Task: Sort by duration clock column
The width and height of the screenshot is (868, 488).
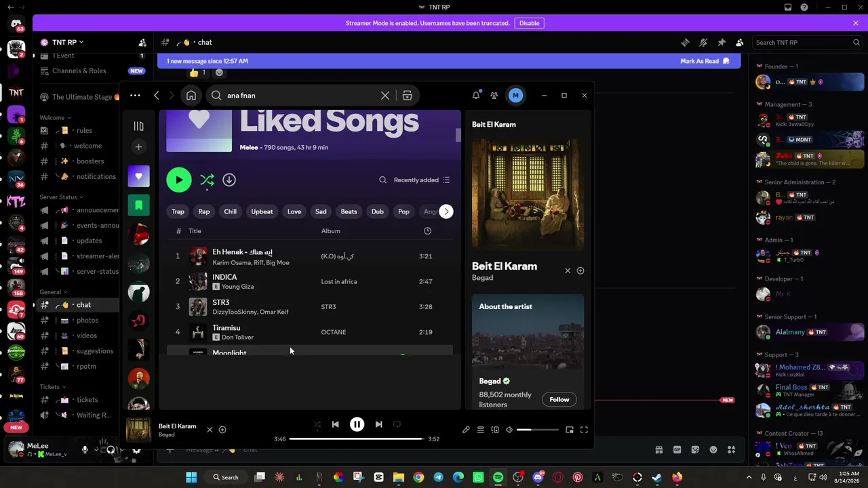Action: (x=427, y=231)
